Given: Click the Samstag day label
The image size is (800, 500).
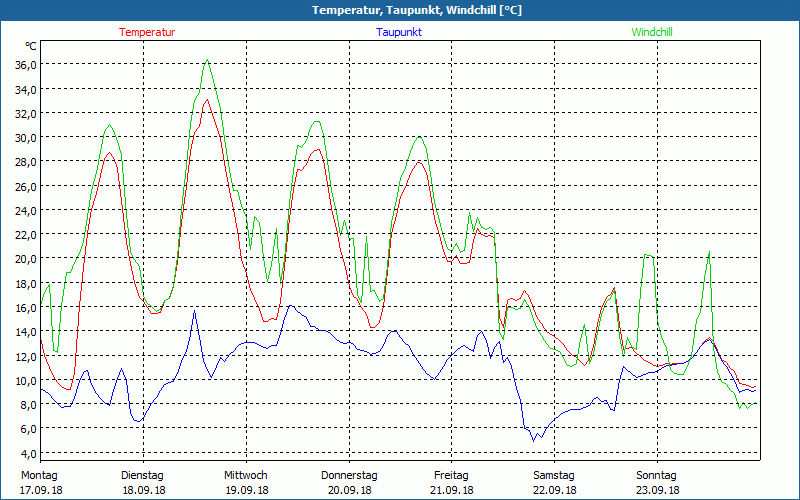Looking at the screenshot, I should [x=554, y=476].
